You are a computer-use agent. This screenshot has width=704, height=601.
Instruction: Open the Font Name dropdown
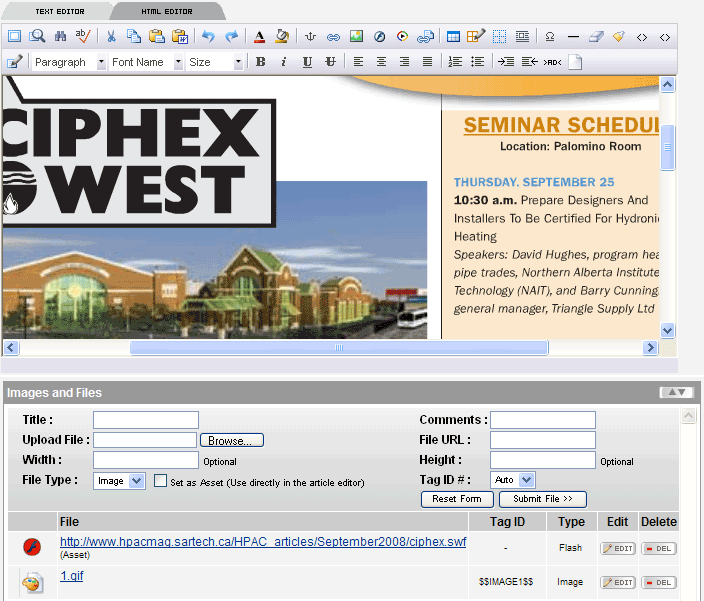coord(146,62)
